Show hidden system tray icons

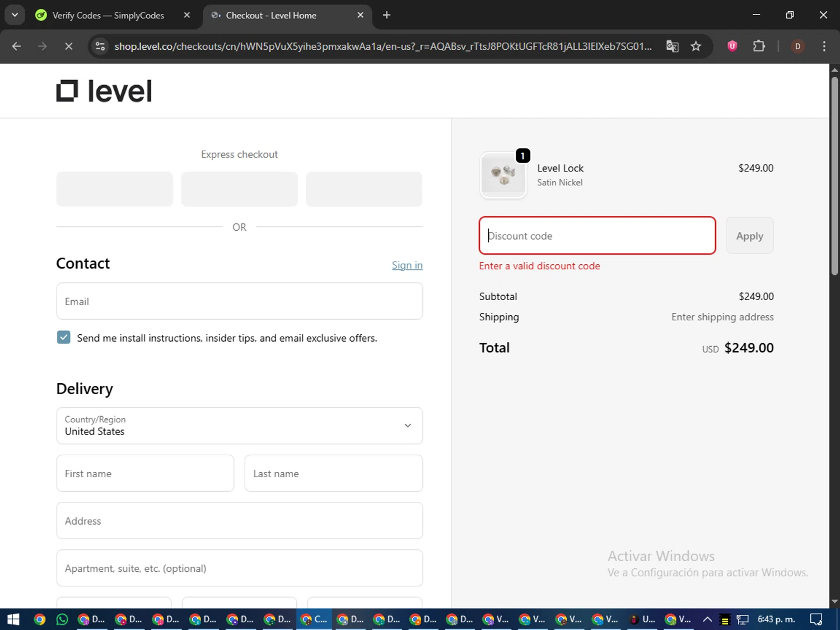coord(707,619)
